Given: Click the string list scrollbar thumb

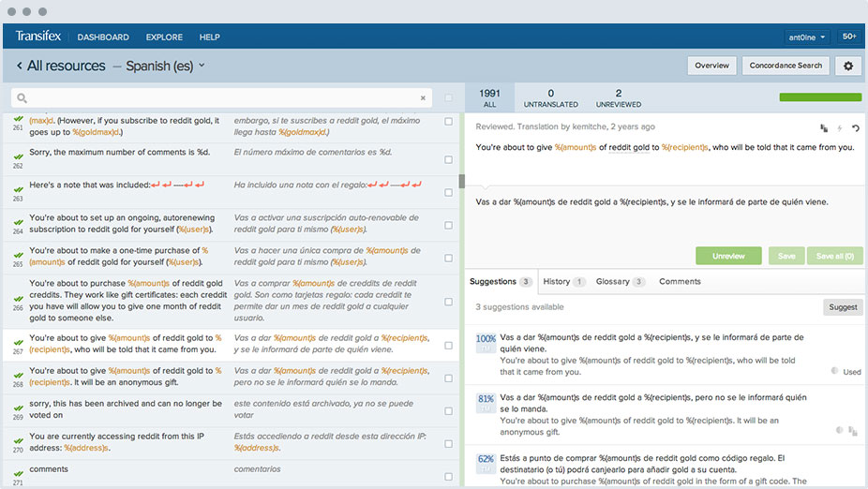Looking at the screenshot, I should (462, 182).
